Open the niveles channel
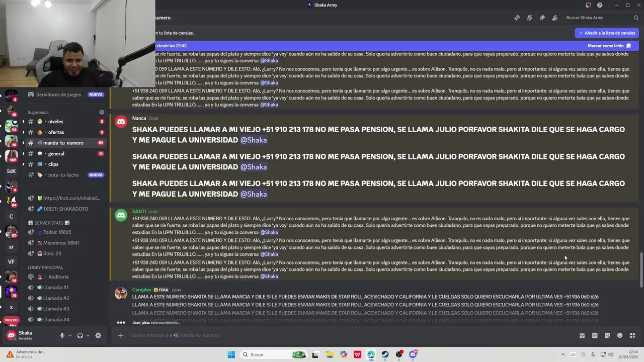 (65, 122)
